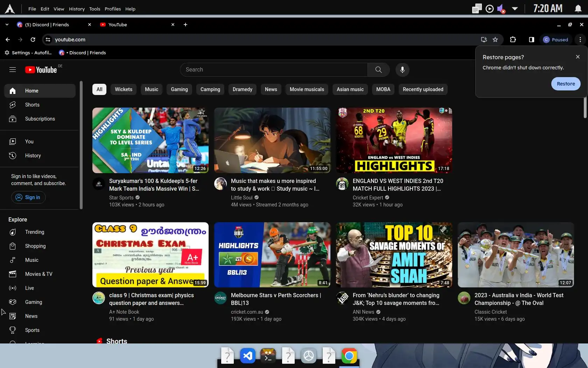Filter videos by the Gaming chip

point(179,89)
